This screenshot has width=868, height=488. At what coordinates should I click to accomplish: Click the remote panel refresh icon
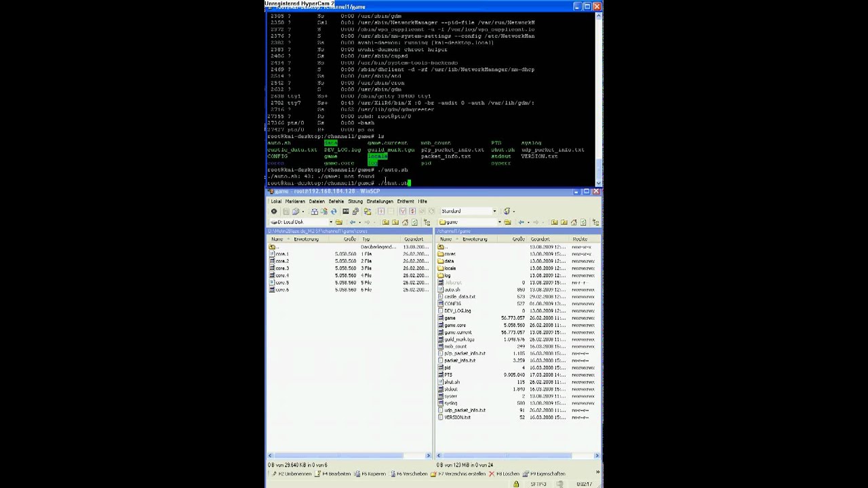584,222
